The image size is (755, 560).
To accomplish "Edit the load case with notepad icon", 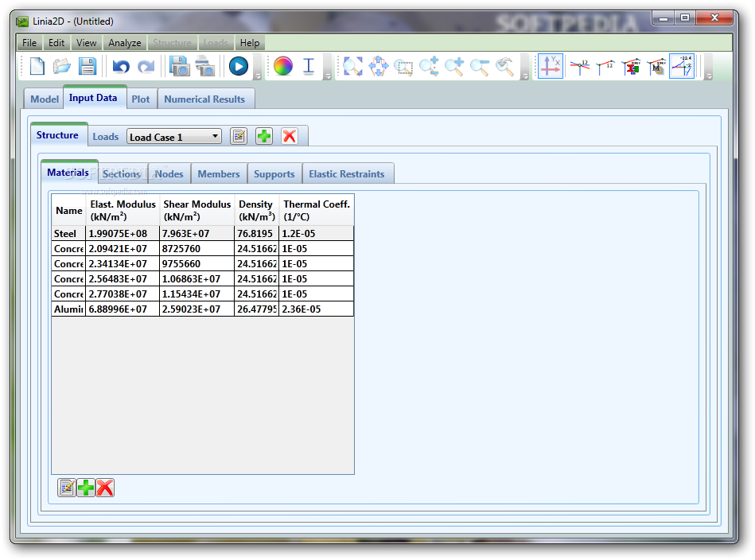I will (239, 136).
